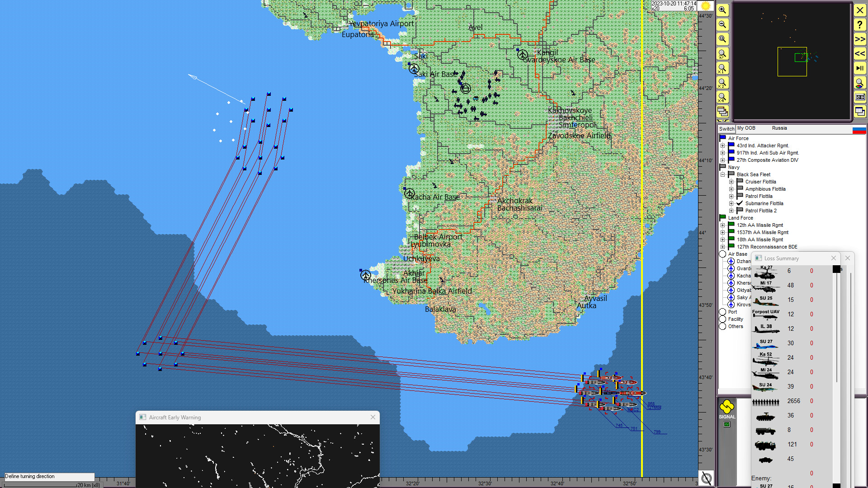Expand the 43rd Ind. Attacker Rgmt. node

pos(722,145)
